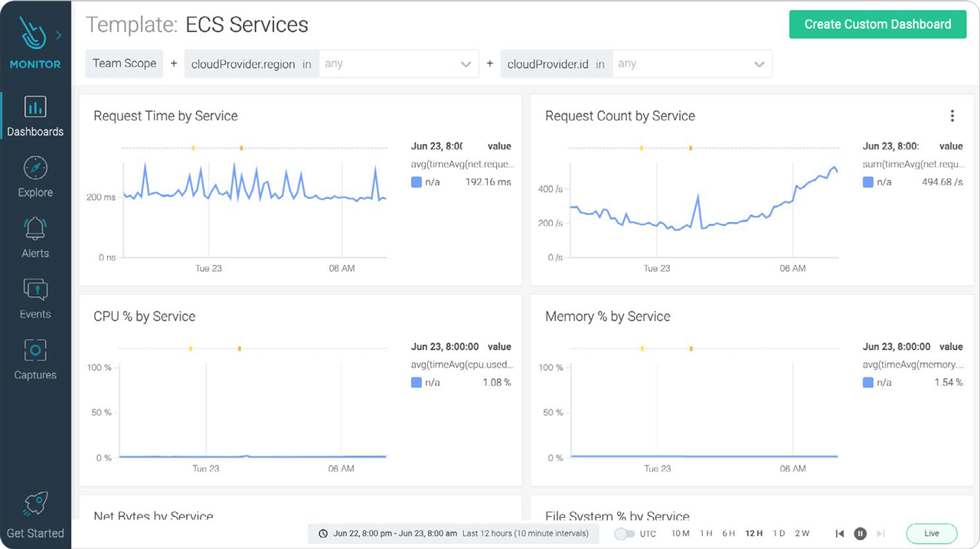Screen dimensions: 980x549
Task: Select the 2W time range
Action: point(802,534)
